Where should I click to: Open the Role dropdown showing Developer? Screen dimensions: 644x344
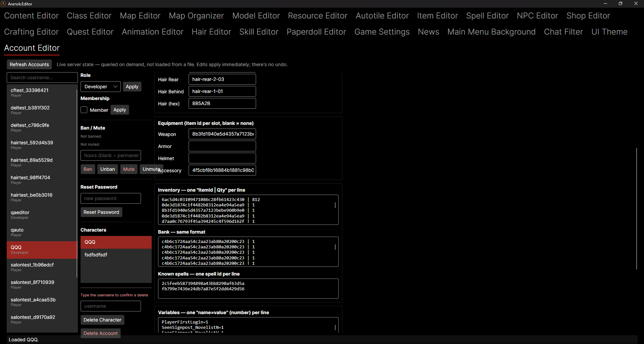[x=100, y=87]
